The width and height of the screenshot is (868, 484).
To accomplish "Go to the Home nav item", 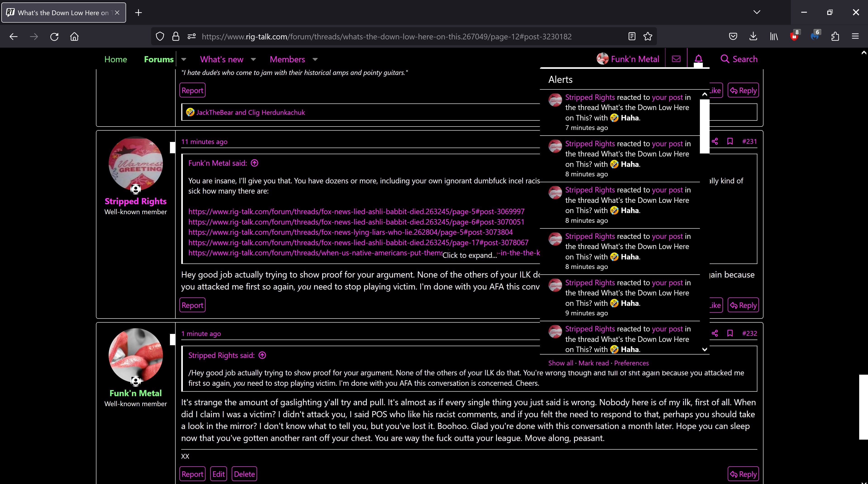I will point(116,59).
